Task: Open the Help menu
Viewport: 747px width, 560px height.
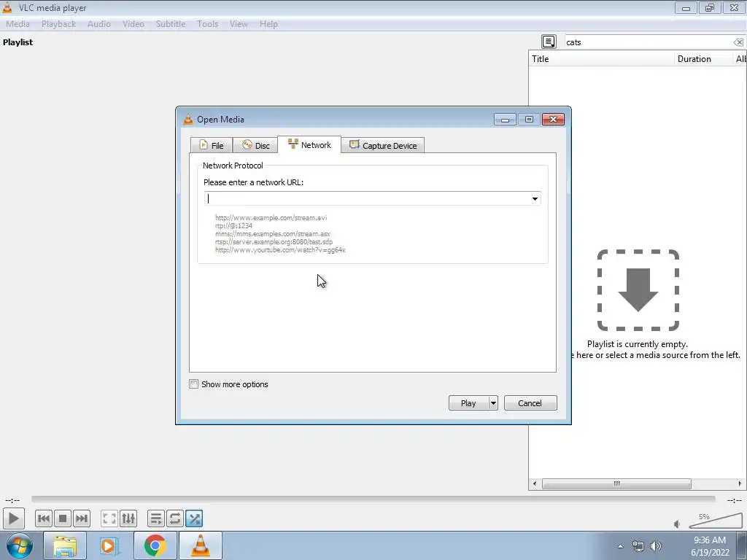Action: pos(268,24)
